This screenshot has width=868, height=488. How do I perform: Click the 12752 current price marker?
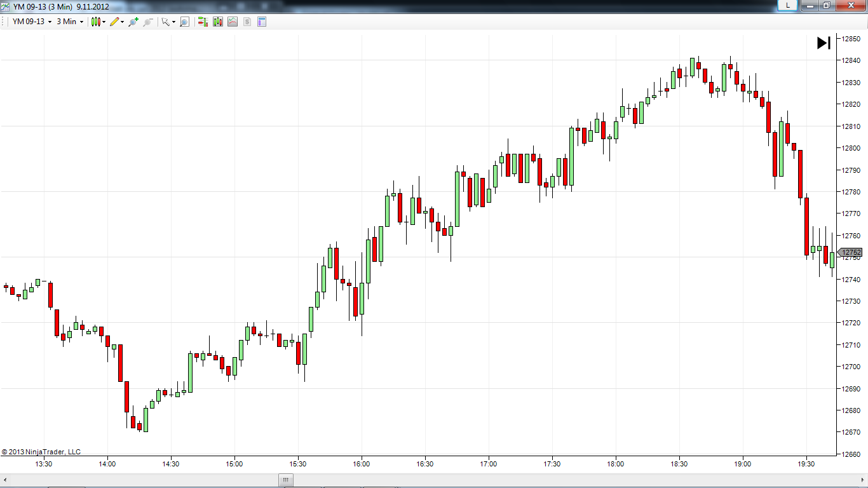pos(850,252)
